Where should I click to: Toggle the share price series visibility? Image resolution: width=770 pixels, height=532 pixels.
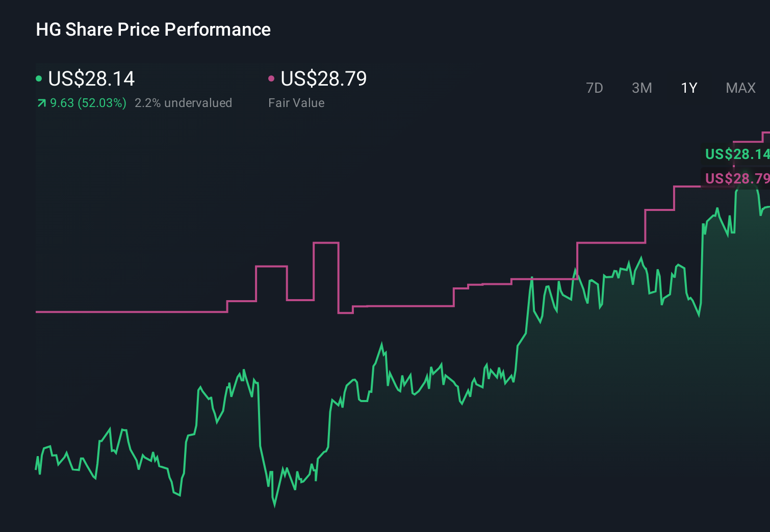click(x=39, y=78)
